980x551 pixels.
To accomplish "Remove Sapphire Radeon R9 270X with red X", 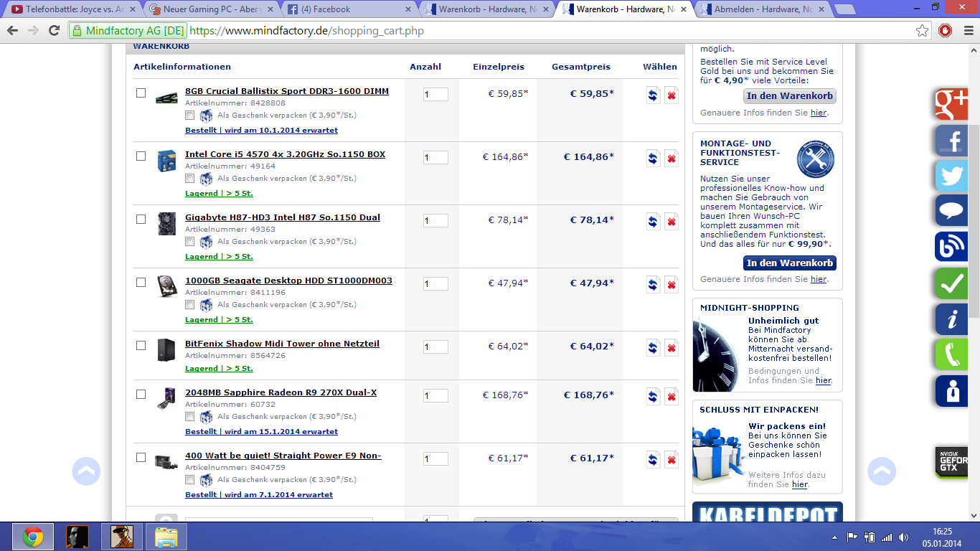I will tap(672, 397).
